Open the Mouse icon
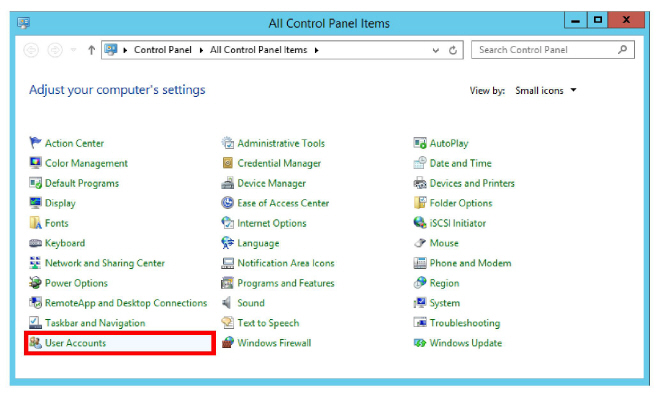 [420, 242]
